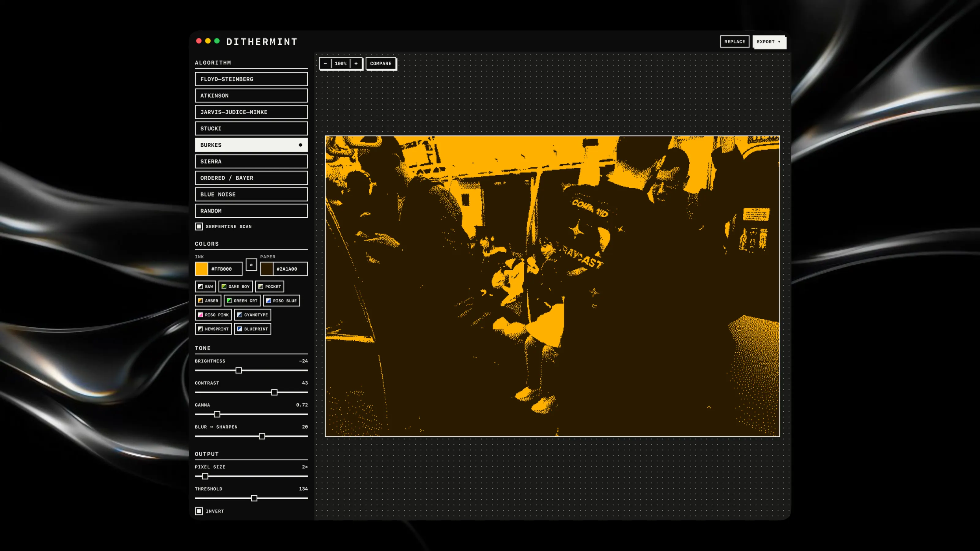
Task: Click the Gamma value 0.72
Action: [302, 405]
